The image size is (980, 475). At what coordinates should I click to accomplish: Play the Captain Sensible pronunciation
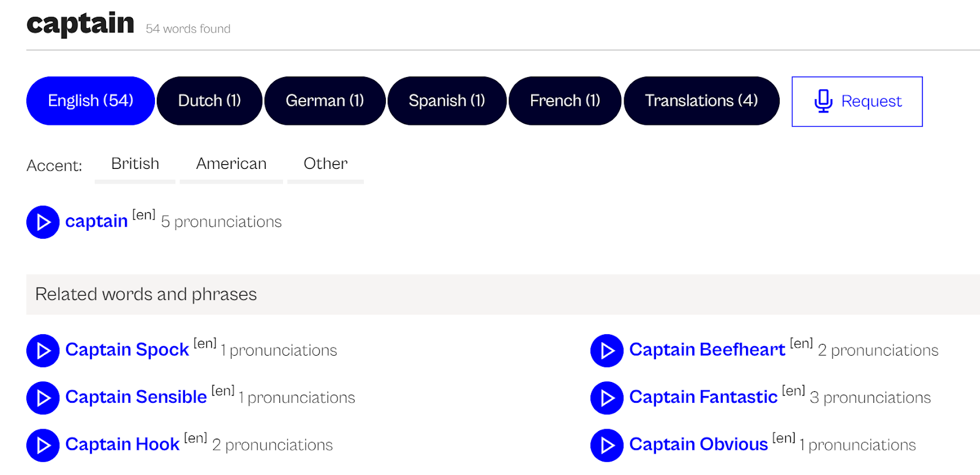42,398
